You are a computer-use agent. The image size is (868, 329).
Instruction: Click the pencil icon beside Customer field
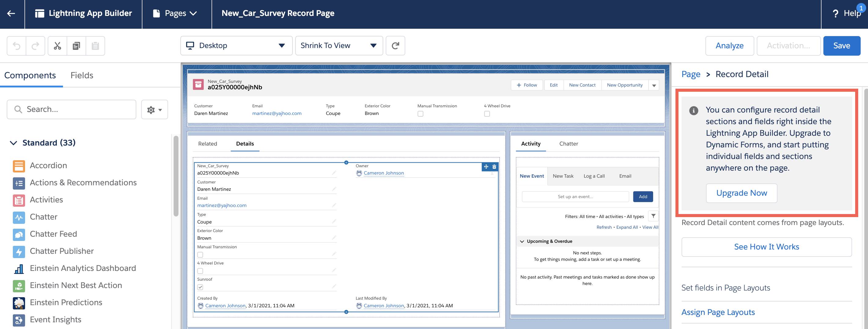click(334, 189)
